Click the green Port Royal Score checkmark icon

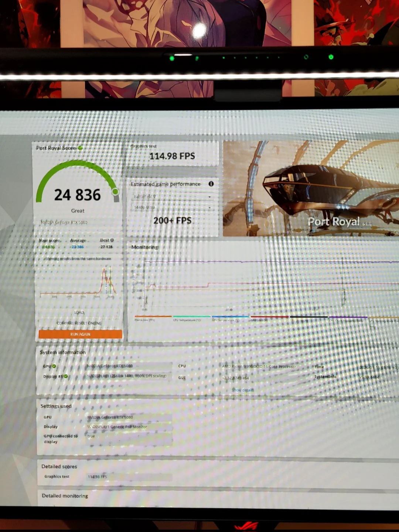pos(81,148)
